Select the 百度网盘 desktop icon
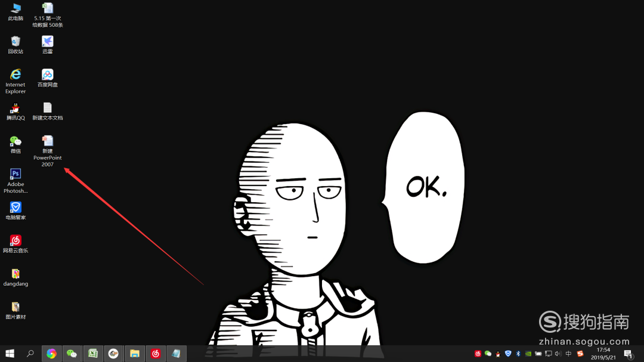Screen dimensions: 644x362 (48, 78)
